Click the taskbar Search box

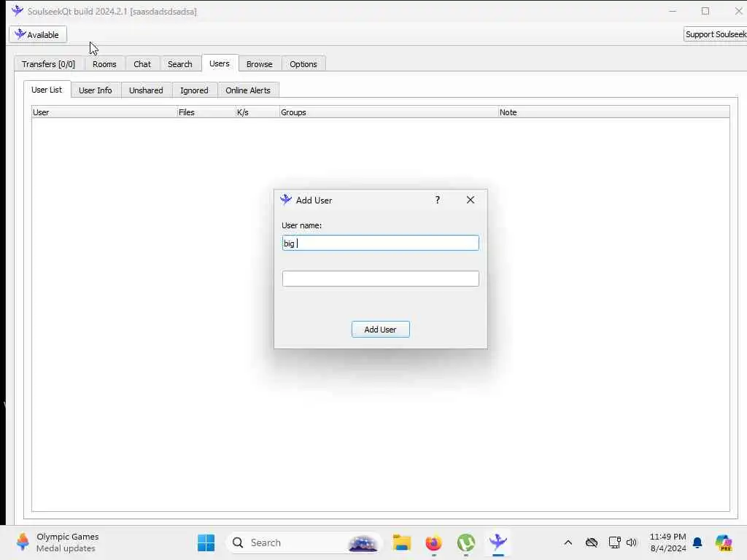point(303,542)
